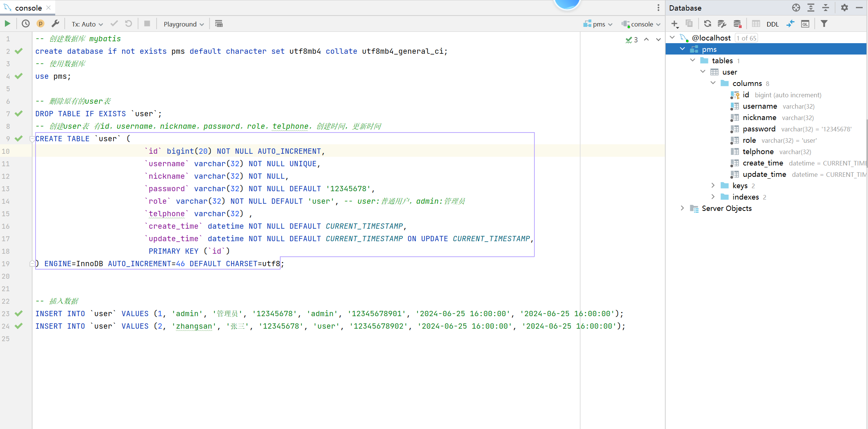Click the code folding toggle at line 9
The height and width of the screenshot is (429, 868).
click(x=32, y=139)
